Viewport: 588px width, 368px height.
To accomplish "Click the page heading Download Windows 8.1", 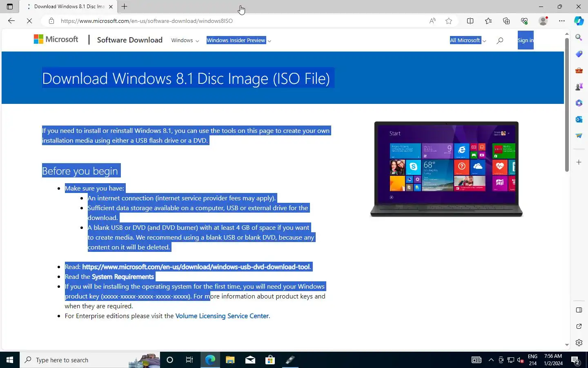I will (186, 78).
